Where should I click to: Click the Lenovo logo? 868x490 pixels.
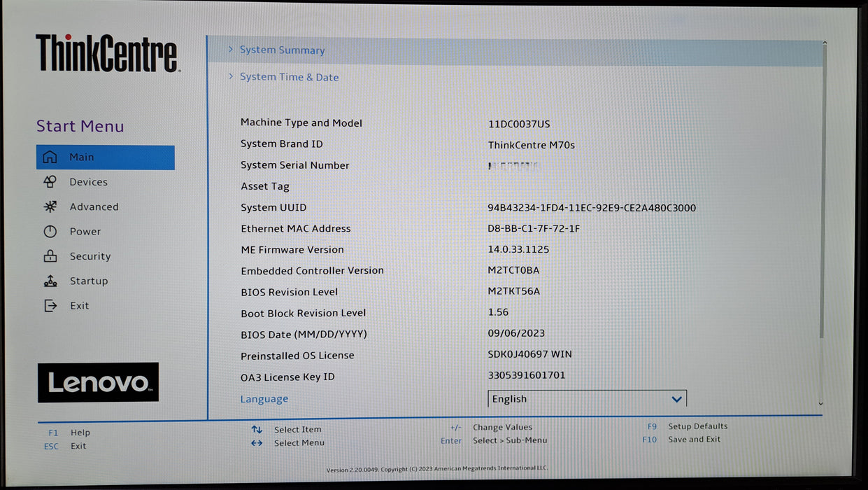(x=98, y=382)
